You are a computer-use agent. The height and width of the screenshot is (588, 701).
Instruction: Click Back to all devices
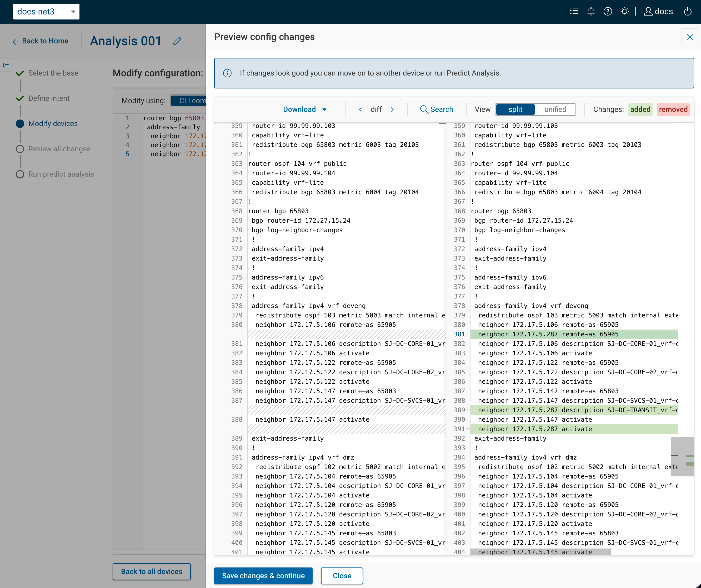[152, 571]
